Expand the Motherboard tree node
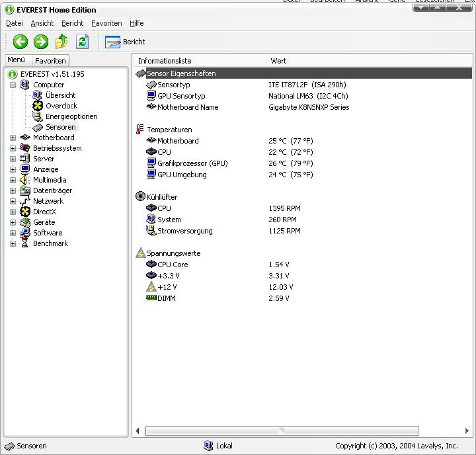 coord(13,138)
